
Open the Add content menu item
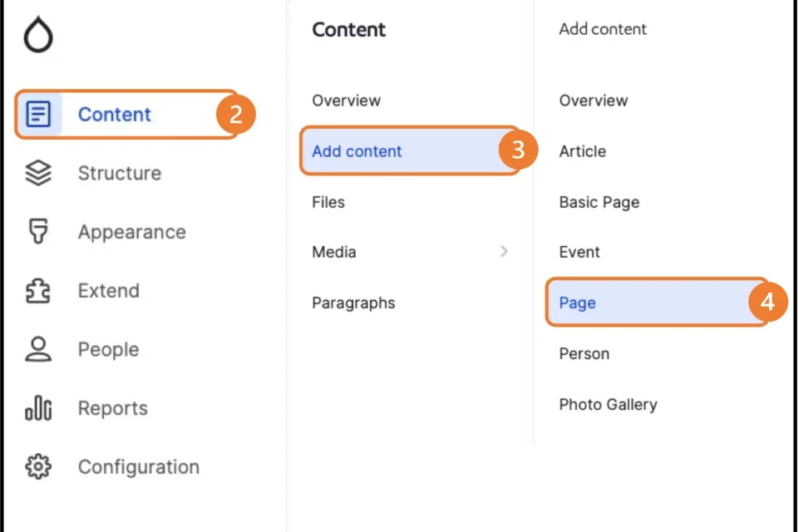pos(357,151)
